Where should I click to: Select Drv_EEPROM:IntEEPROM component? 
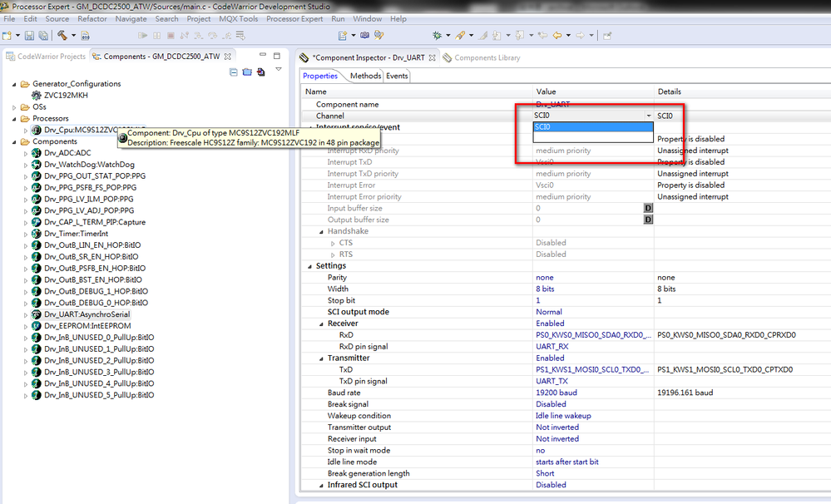pos(87,326)
